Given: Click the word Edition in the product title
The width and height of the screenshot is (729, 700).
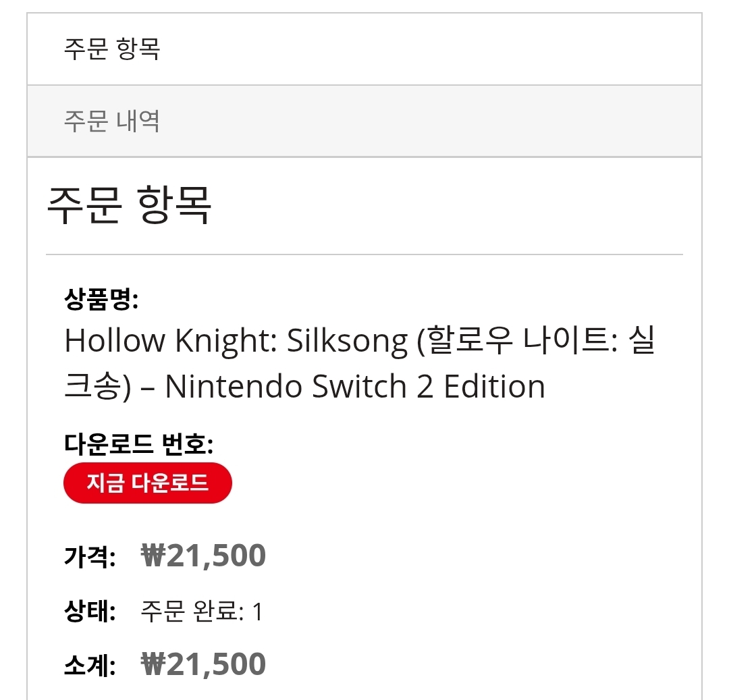Looking at the screenshot, I should (494, 387).
